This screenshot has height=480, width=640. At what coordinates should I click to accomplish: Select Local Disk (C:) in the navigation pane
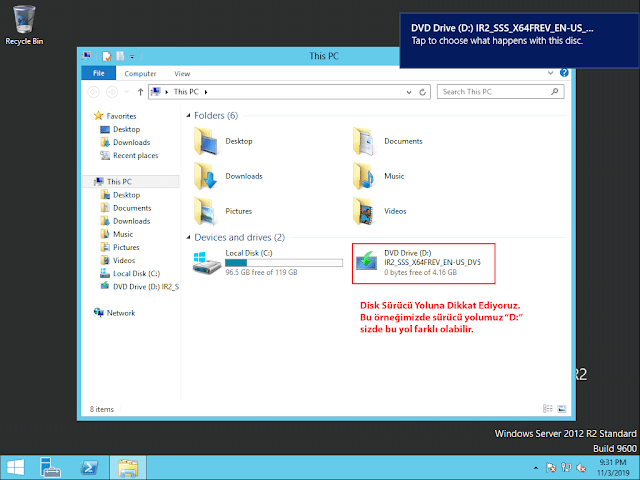coord(130,273)
